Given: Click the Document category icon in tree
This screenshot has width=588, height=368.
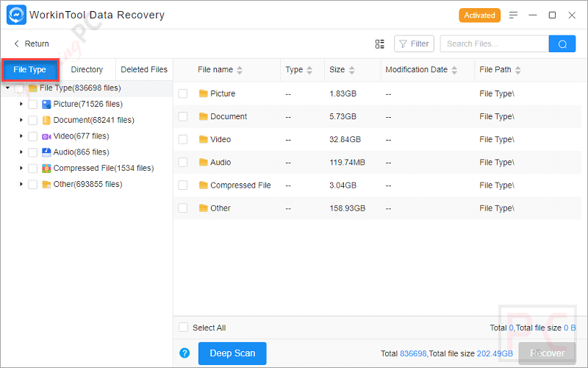Looking at the screenshot, I should pyautogui.click(x=46, y=120).
